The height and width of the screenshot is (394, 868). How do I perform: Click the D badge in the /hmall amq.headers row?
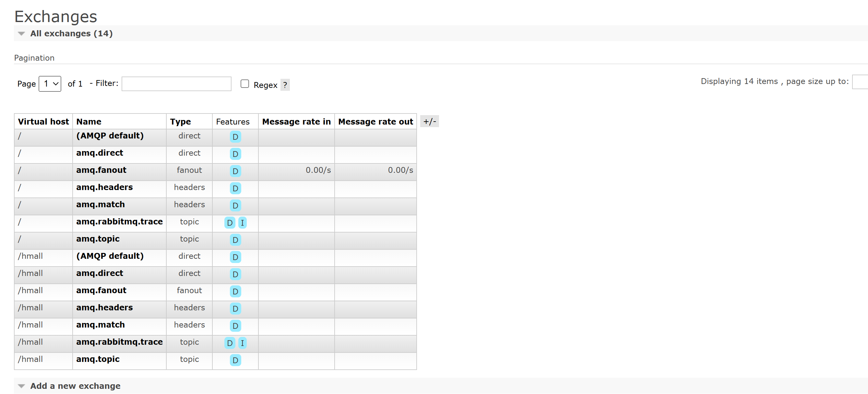[235, 309]
